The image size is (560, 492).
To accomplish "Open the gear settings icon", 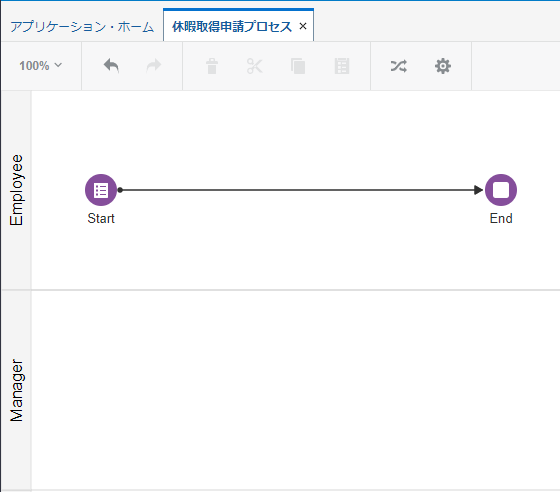I will (443, 66).
